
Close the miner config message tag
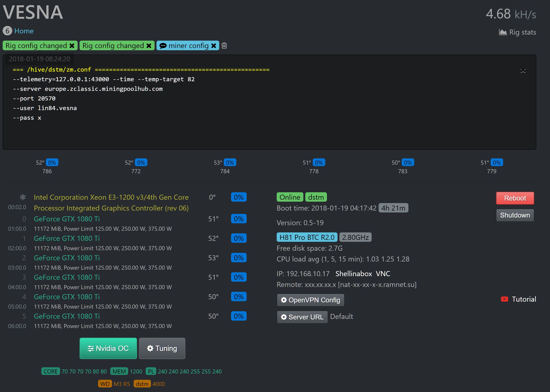click(214, 46)
